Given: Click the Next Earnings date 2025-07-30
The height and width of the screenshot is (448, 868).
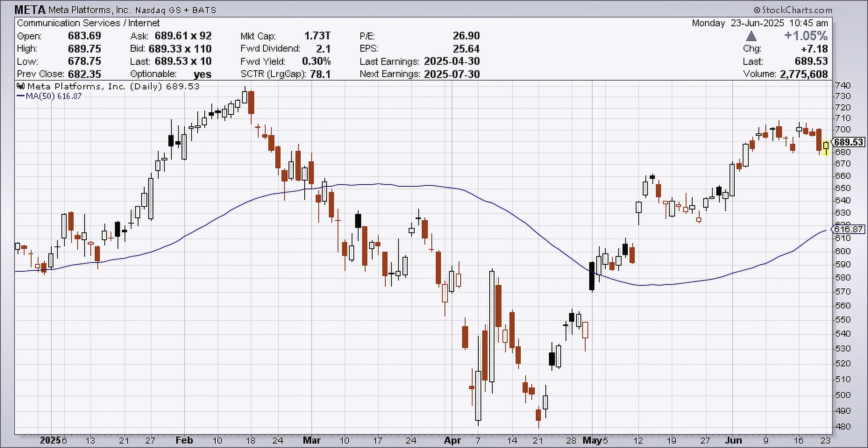Looking at the screenshot, I should [452, 74].
